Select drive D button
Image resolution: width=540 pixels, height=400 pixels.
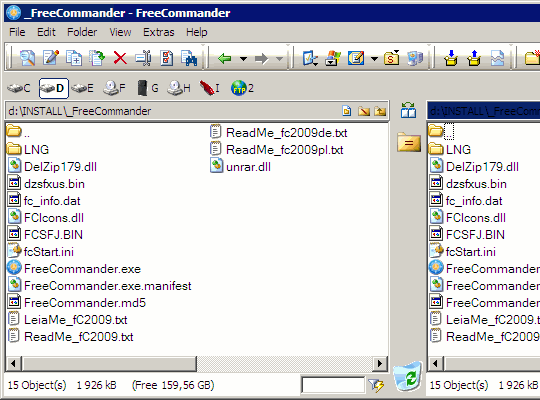(54, 89)
